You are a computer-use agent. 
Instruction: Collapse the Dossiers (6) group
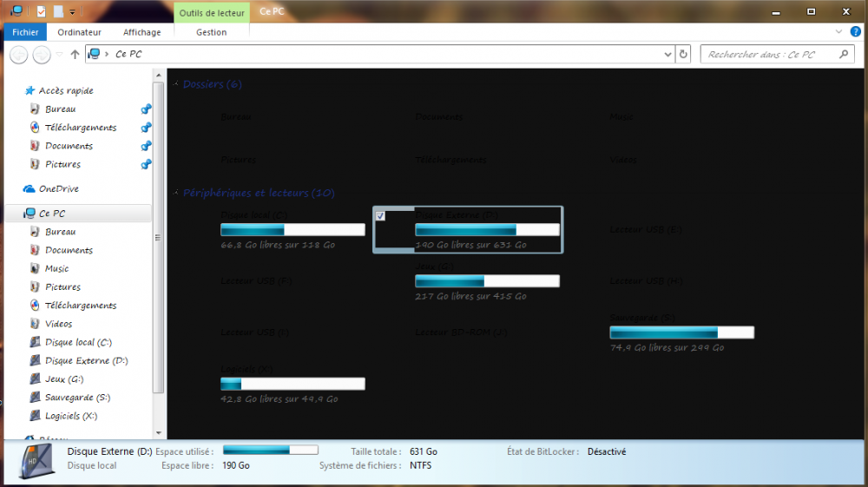(x=177, y=84)
